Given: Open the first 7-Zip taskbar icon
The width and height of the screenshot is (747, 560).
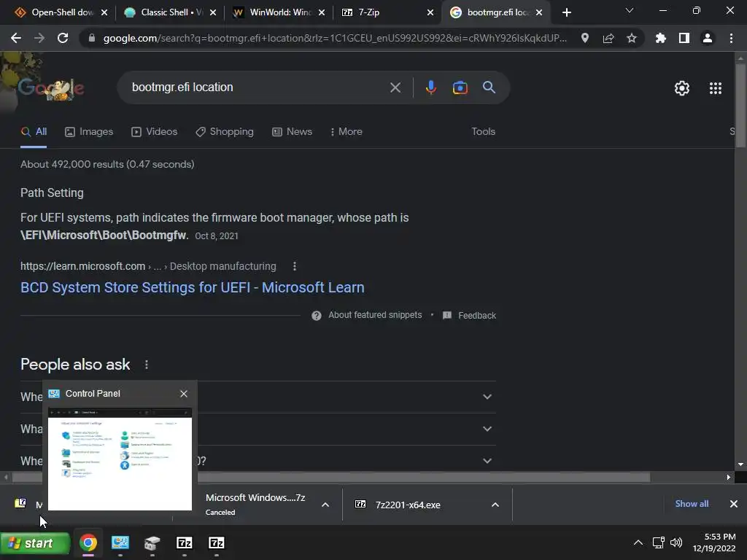Looking at the screenshot, I should 185,542.
